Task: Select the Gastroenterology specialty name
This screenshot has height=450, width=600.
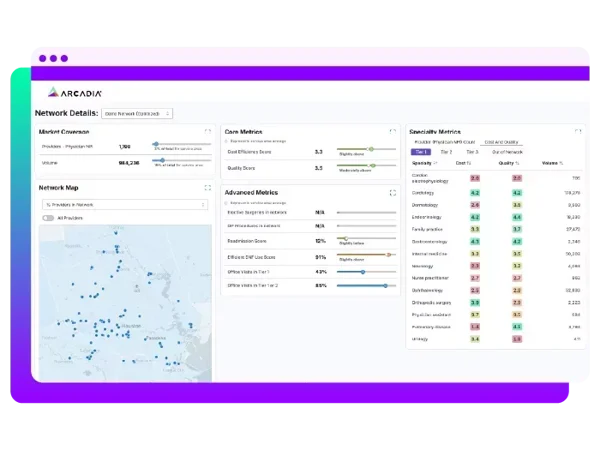Action: 429,242
